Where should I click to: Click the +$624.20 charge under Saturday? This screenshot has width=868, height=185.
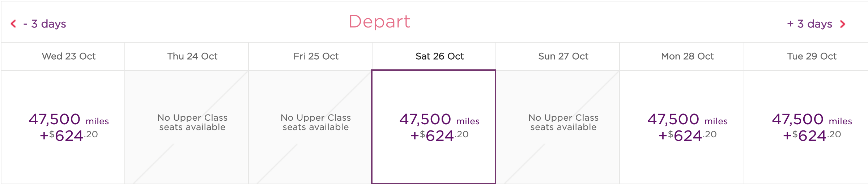pyautogui.click(x=439, y=136)
